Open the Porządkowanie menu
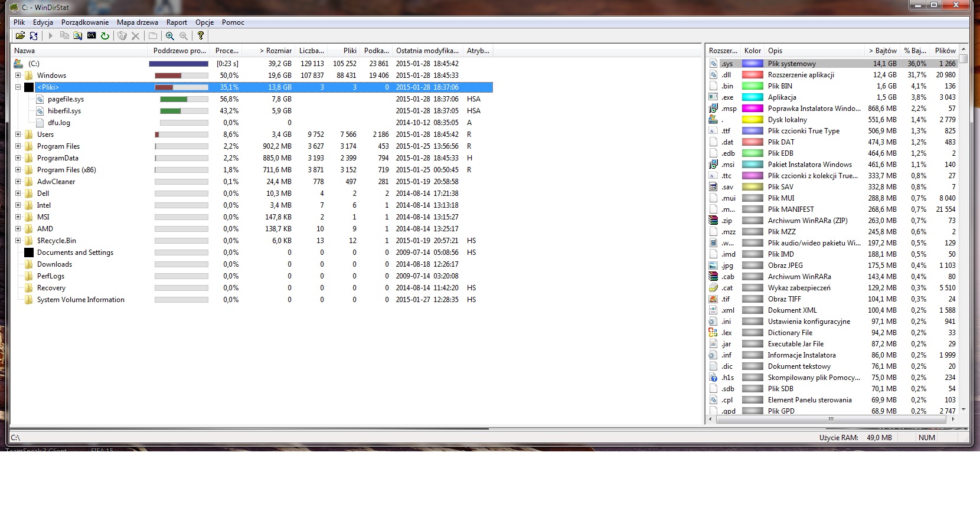 tap(85, 22)
